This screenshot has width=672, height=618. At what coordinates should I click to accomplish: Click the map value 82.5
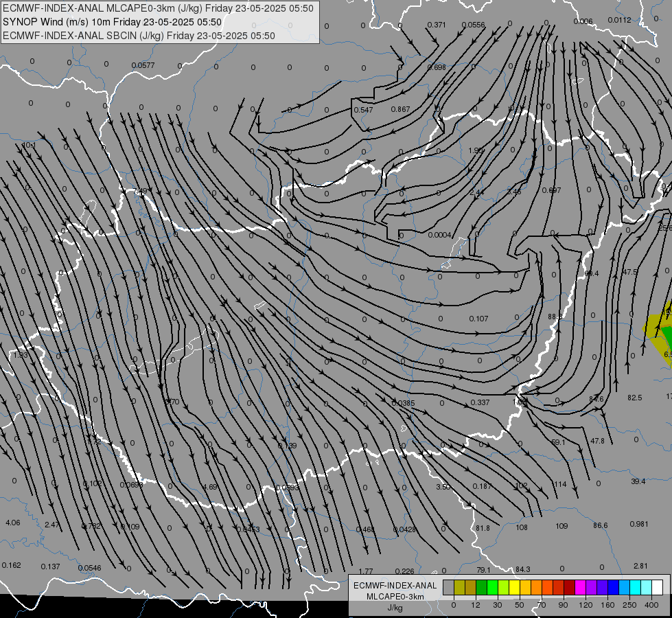click(635, 398)
